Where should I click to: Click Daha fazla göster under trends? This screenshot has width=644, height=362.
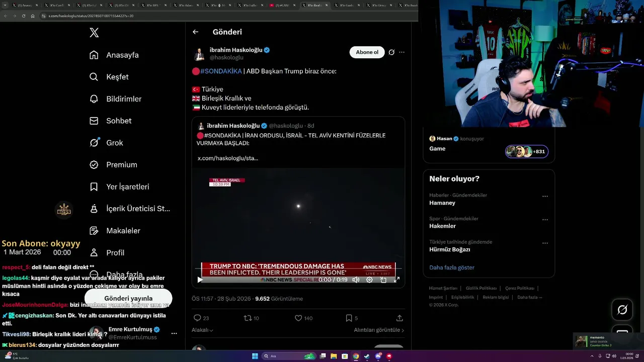pyautogui.click(x=452, y=267)
